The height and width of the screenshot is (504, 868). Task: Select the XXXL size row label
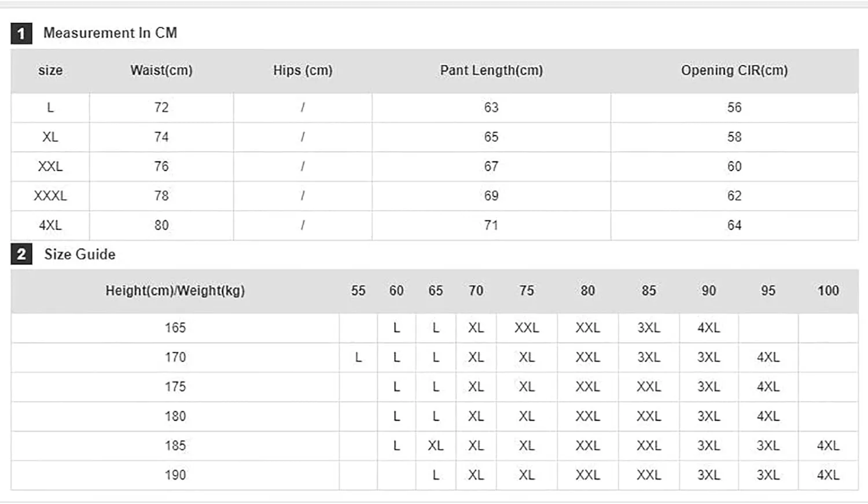[x=50, y=196]
